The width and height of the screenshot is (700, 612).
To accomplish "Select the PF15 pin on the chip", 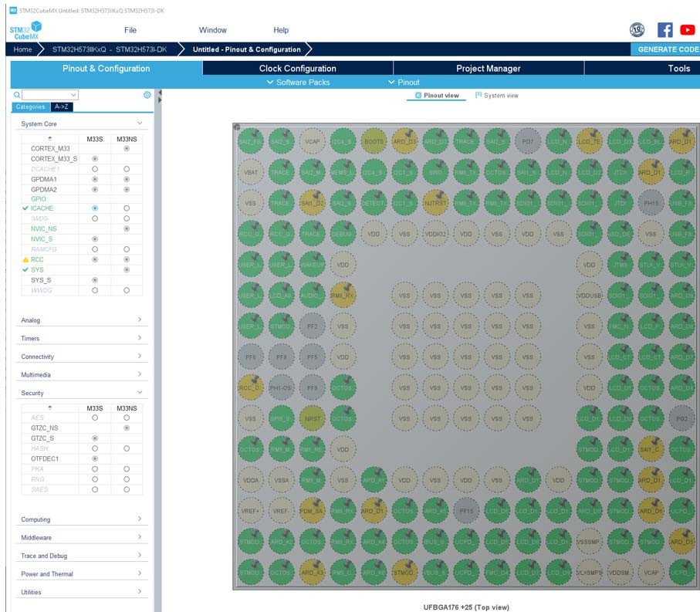I will pyautogui.click(x=466, y=511).
